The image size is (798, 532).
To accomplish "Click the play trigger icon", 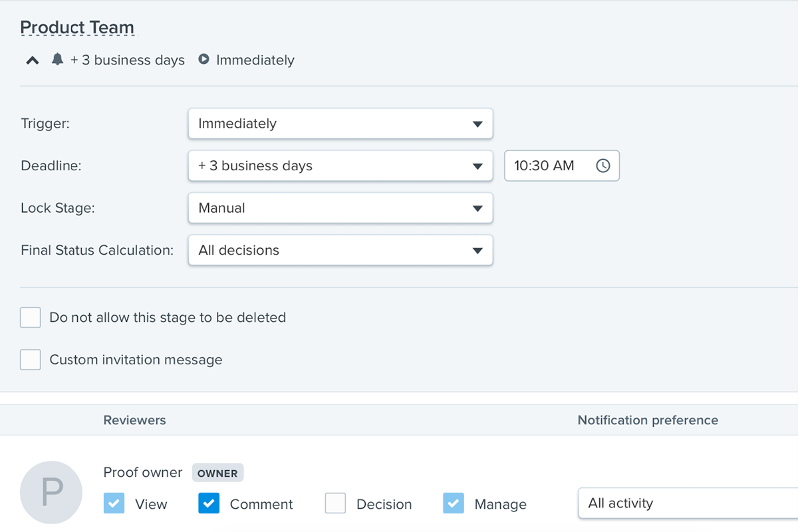I will point(204,60).
